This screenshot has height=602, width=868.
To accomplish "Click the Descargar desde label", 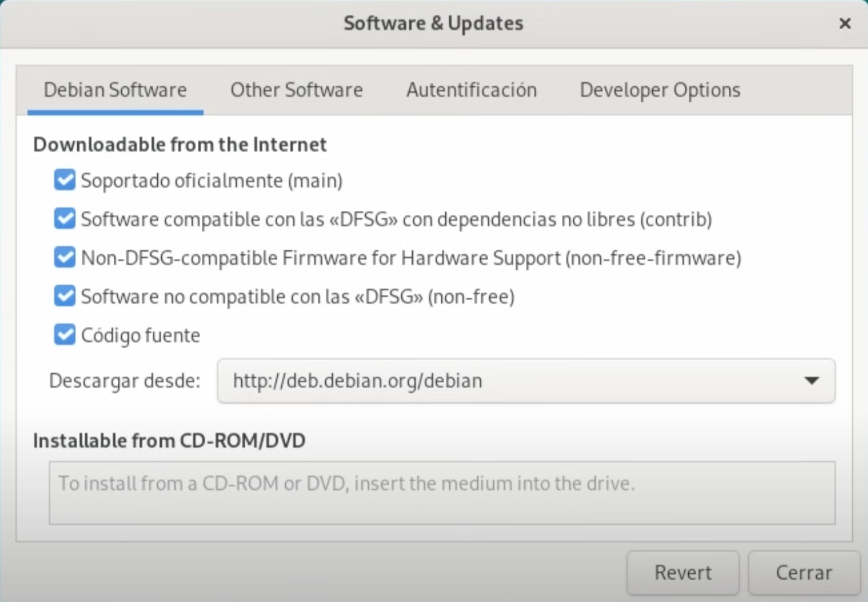I will tap(125, 381).
